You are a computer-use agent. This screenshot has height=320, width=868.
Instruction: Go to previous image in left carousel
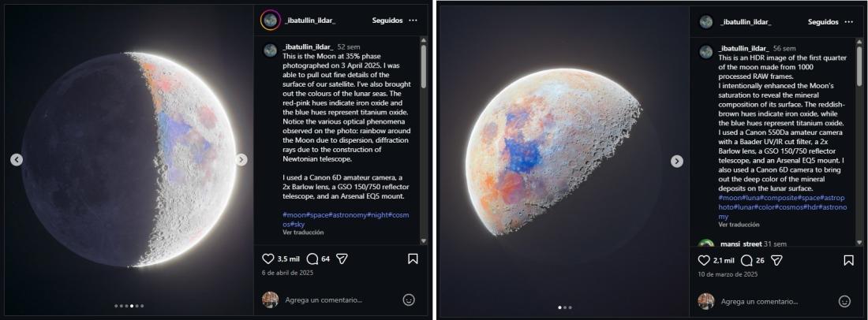pyautogui.click(x=17, y=160)
